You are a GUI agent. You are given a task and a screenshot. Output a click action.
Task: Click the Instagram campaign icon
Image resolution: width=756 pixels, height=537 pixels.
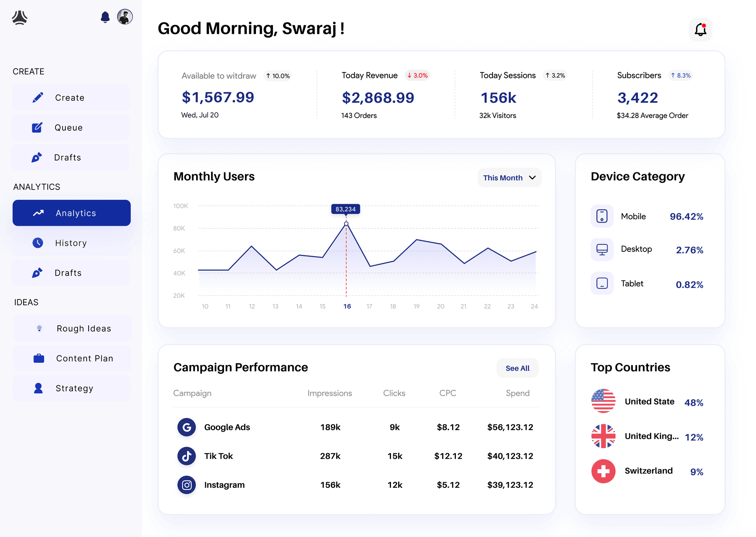coord(187,485)
